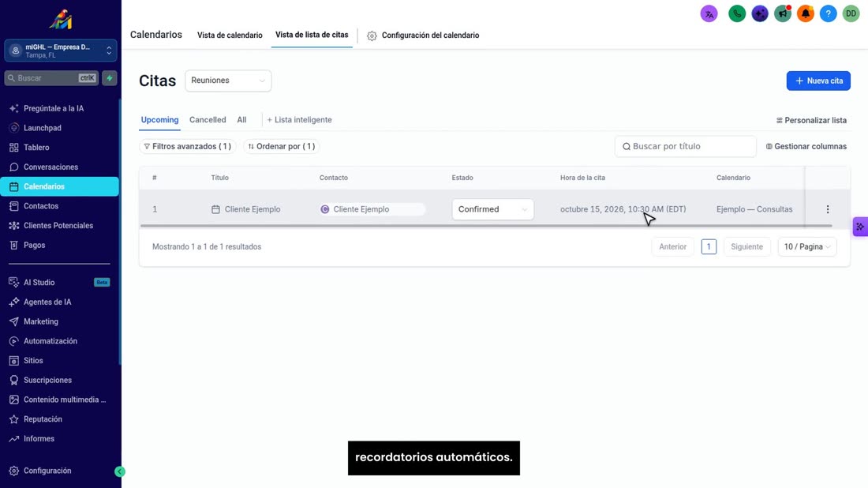
Task: Collapse the sidebar with green arrow
Action: tap(120, 471)
